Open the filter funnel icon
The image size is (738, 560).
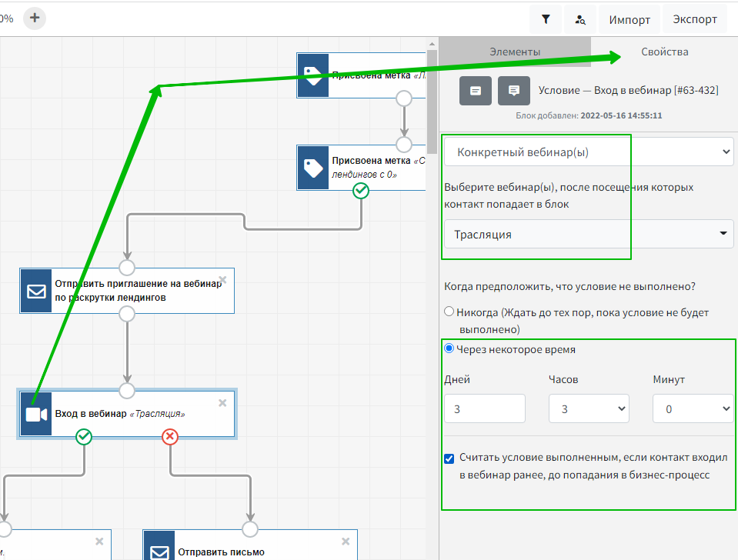[546, 20]
